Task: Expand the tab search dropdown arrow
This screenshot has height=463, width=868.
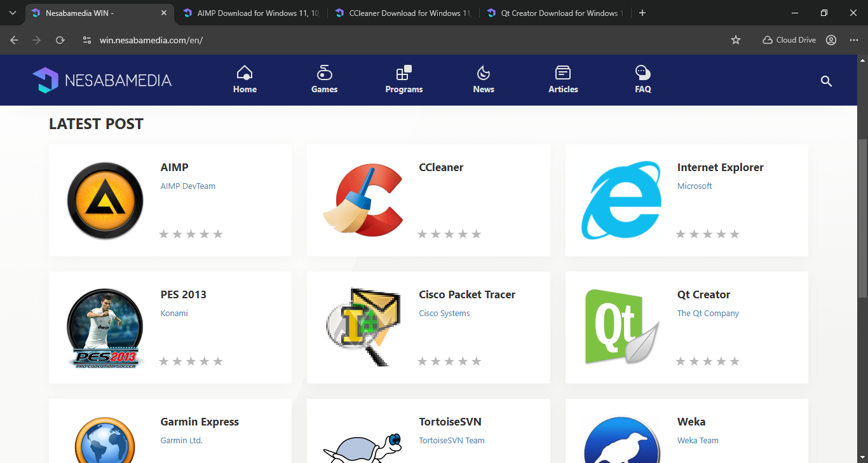Action: [x=12, y=13]
